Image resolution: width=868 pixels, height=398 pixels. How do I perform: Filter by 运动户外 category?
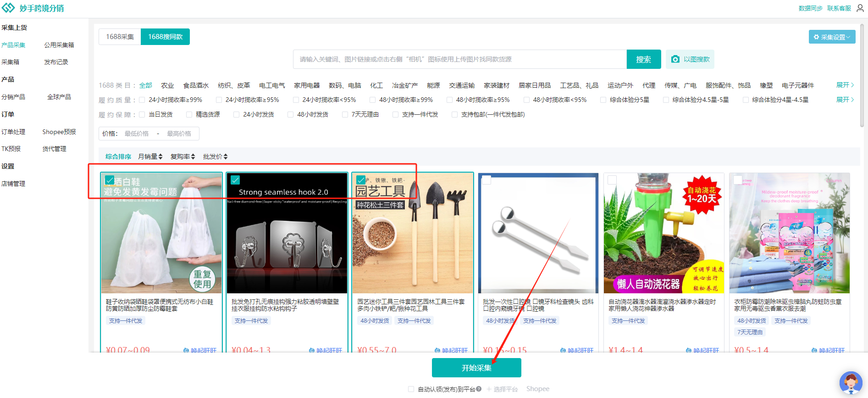pyautogui.click(x=620, y=85)
